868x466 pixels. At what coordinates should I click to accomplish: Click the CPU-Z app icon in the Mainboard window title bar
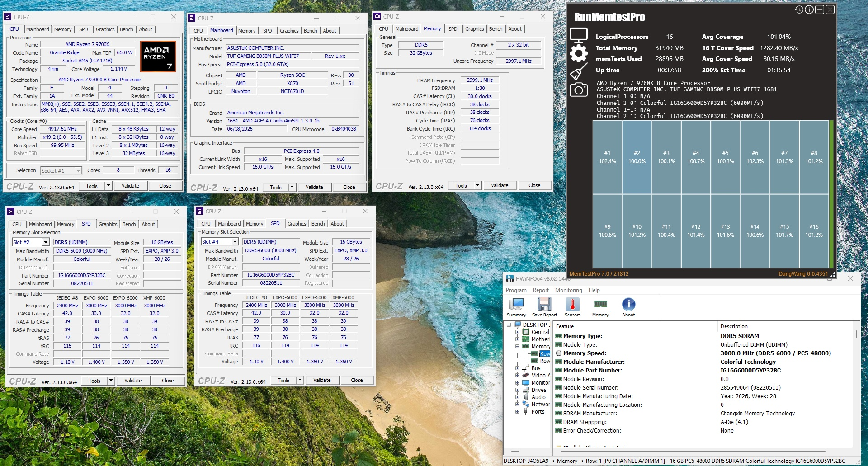(x=192, y=18)
